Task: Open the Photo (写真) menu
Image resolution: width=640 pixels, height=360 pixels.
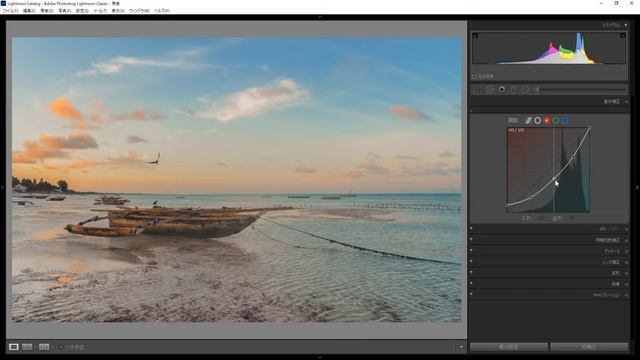Action: [x=64, y=11]
